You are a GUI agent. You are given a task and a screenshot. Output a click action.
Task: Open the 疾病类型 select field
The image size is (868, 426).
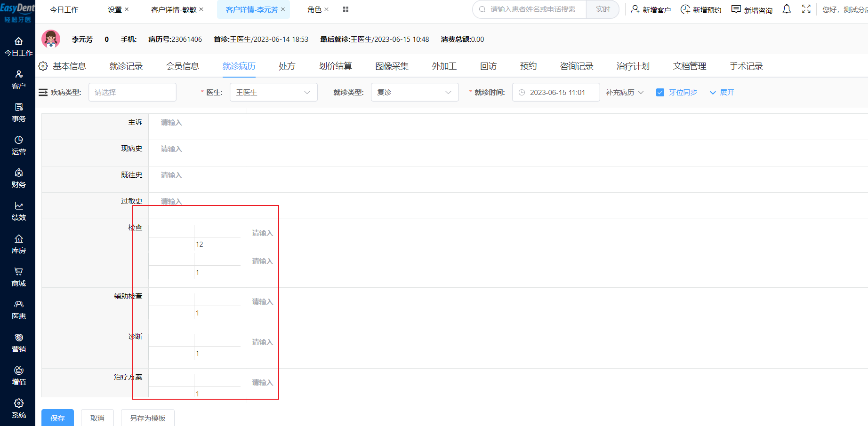tap(132, 92)
